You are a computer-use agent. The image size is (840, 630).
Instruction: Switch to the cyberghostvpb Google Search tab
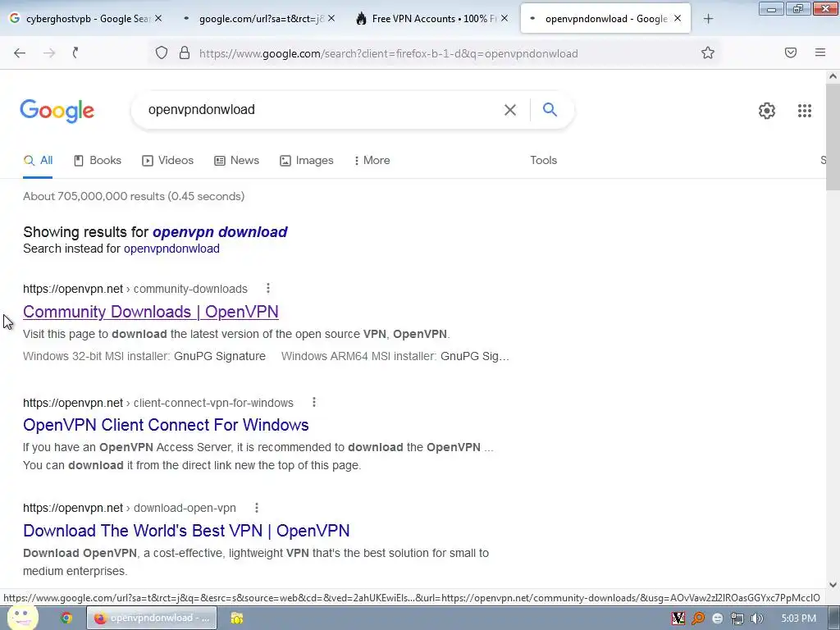pos(85,19)
